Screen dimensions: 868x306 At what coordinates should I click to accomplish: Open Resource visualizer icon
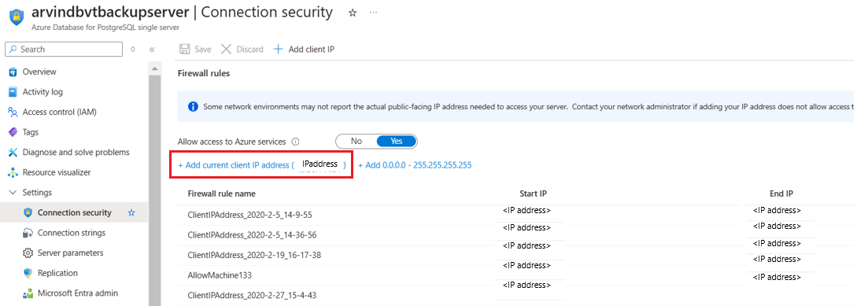pyautogui.click(x=13, y=172)
